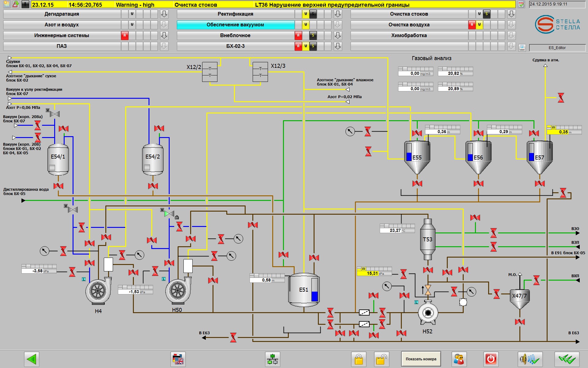
Task: Click the highlighted Обеспечение вакуумом button
Action: coord(236,25)
